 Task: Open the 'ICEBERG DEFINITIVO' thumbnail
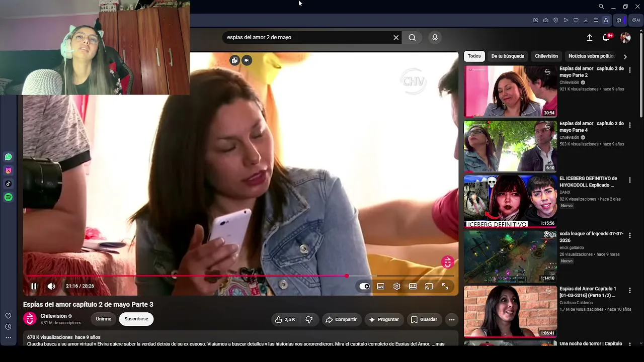click(510, 201)
